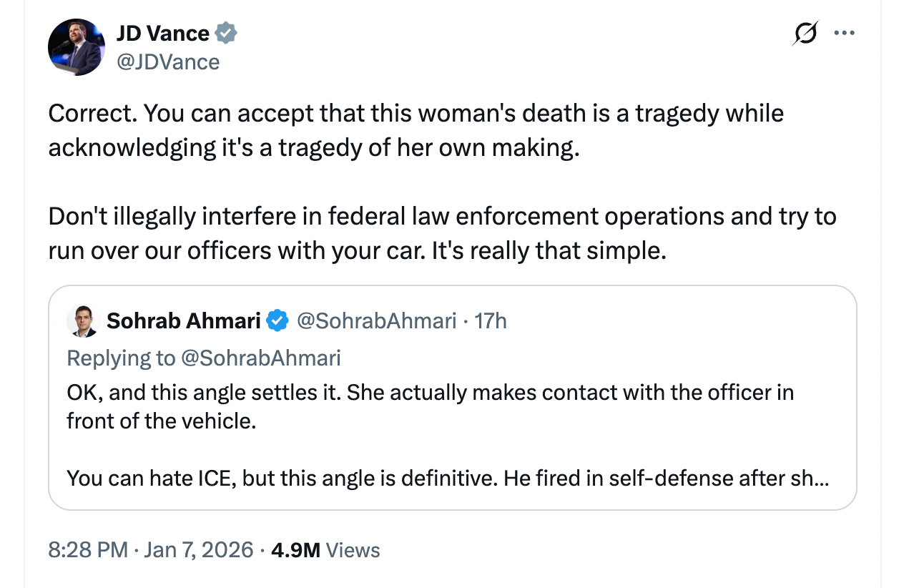This screenshot has height=588, width=924.
Task: Click the 17h timestamp in quoted post
Action: (491, 321)
